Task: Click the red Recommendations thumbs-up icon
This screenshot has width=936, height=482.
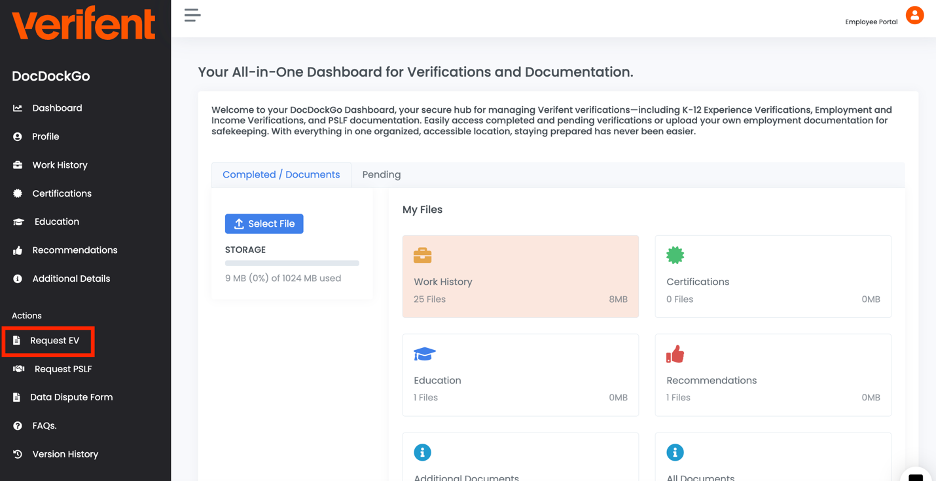Action: [x=675, y=354]
